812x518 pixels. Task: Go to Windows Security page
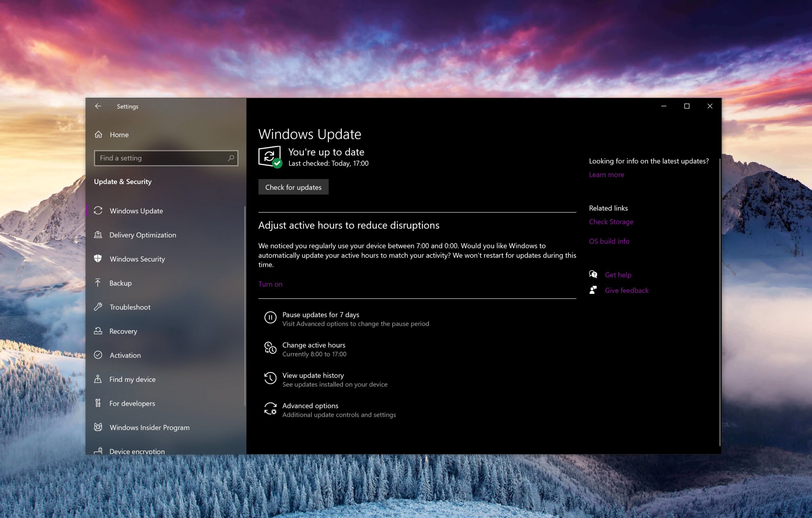[x=165, y=259]
